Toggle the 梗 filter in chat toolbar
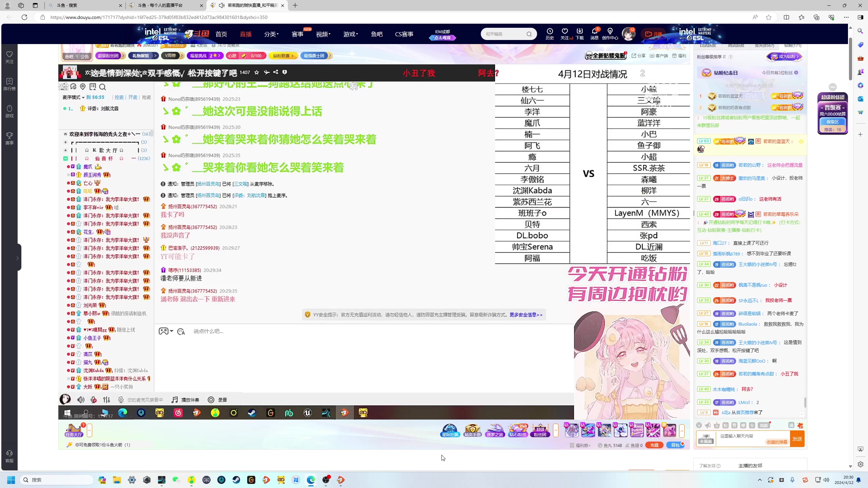 [743, 425]
